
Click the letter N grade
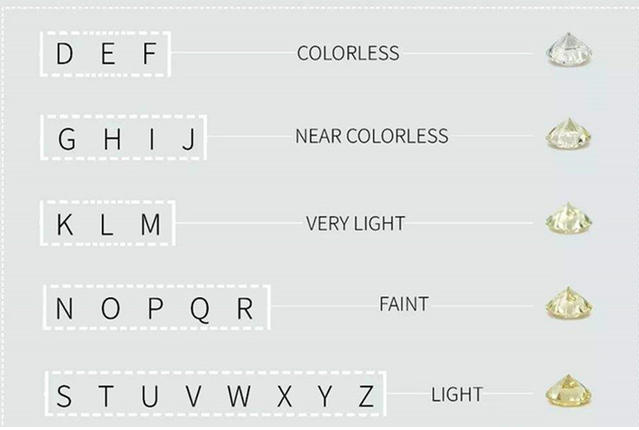tap(65, 309)
